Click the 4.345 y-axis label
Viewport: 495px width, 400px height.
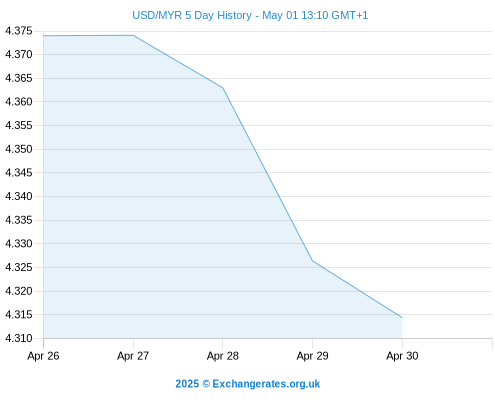point(19,173)
